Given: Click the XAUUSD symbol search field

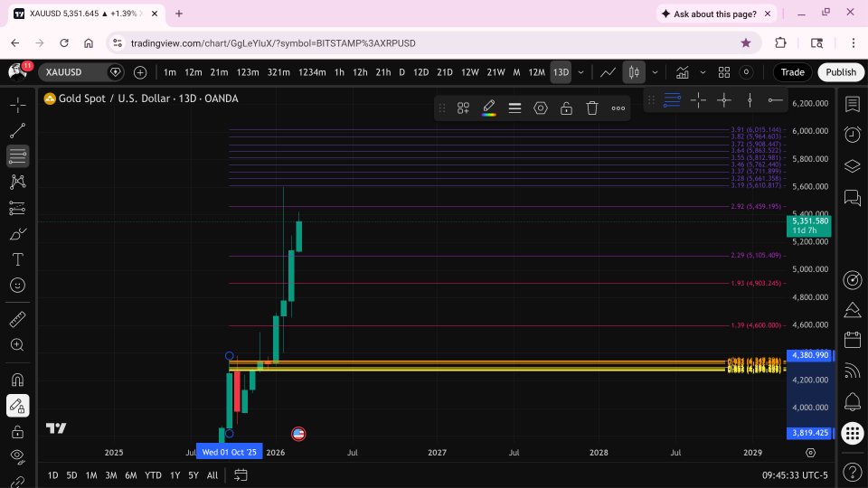Looking at the screenshot, I should point(73,72).
